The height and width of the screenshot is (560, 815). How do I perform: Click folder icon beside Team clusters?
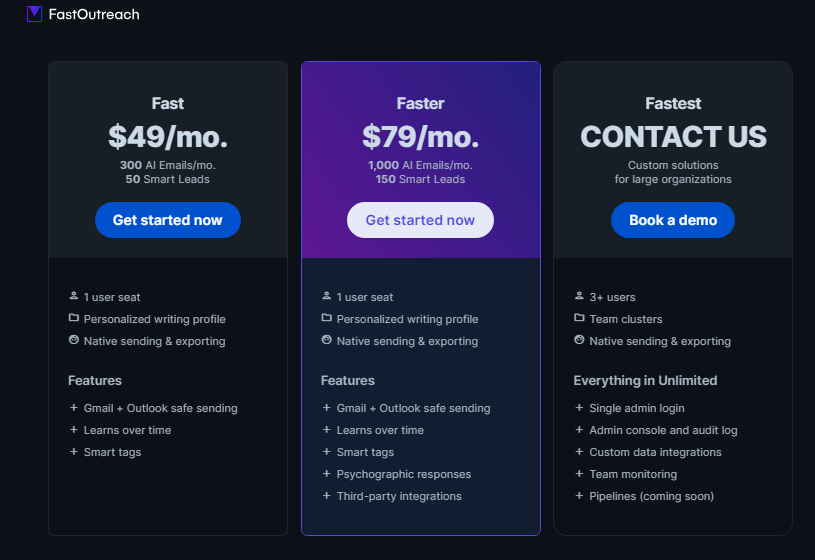[579, 318]
